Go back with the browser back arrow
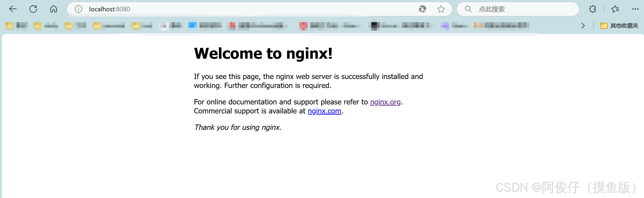Viewport: 644px width, 198px height. click(13, 9)
